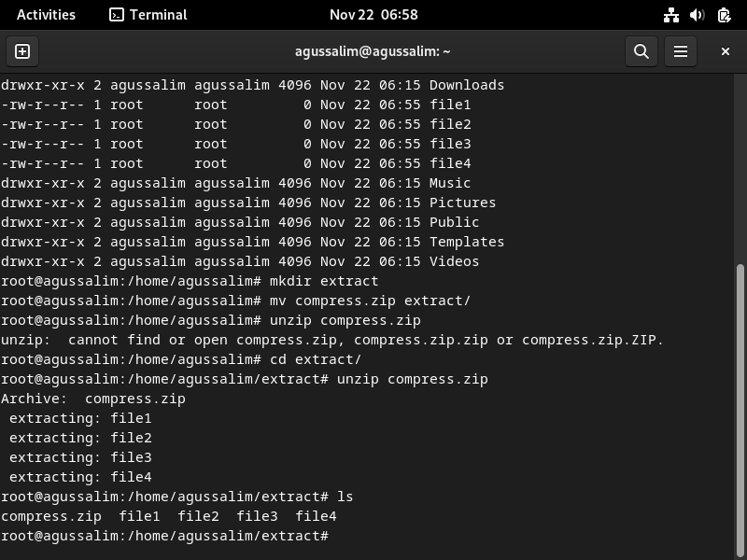This screenshot has width=747, height=560.
Task: Click the battery status icon
Action: tap(725, 15)
